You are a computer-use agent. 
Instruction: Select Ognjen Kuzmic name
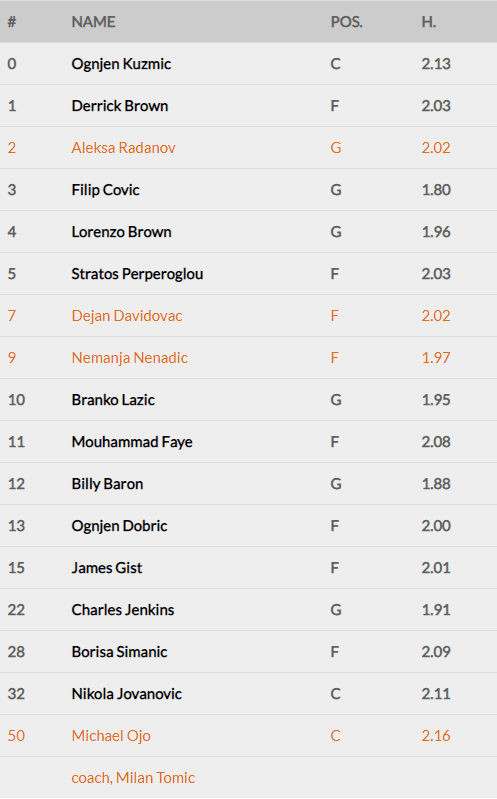121,64
